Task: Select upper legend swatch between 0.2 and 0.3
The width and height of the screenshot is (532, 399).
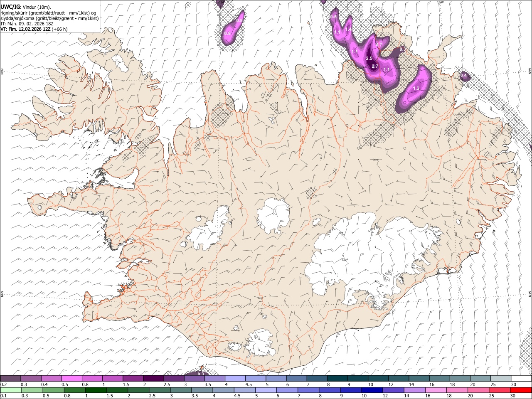Action: point(11,378)
